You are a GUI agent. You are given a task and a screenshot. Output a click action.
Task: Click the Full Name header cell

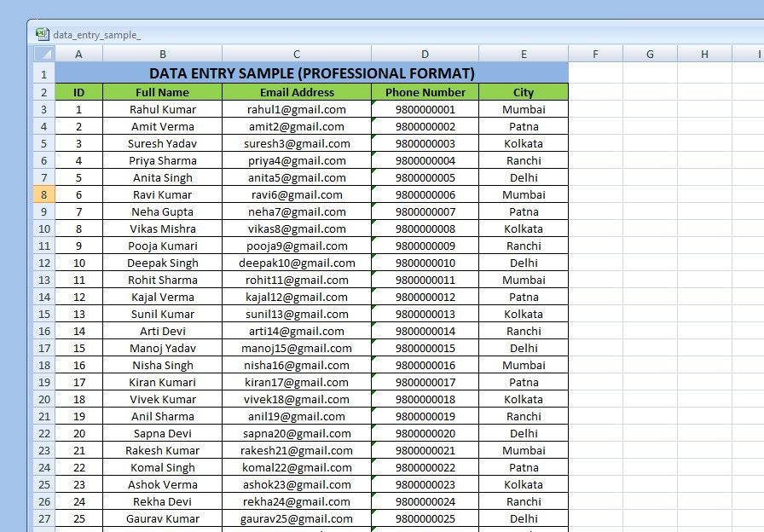coord(162,92)
